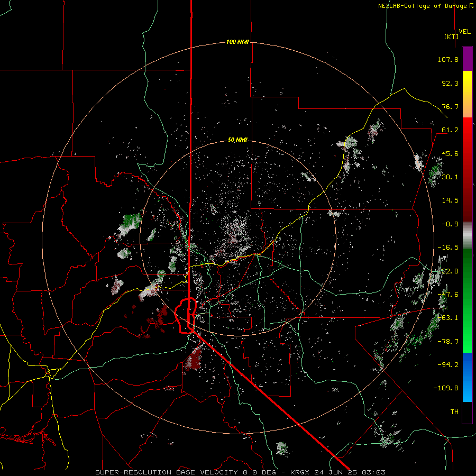Click the bold red warning polygon near radar center
Viewport: 476px width, 476px height.
(x=186, y=316)
